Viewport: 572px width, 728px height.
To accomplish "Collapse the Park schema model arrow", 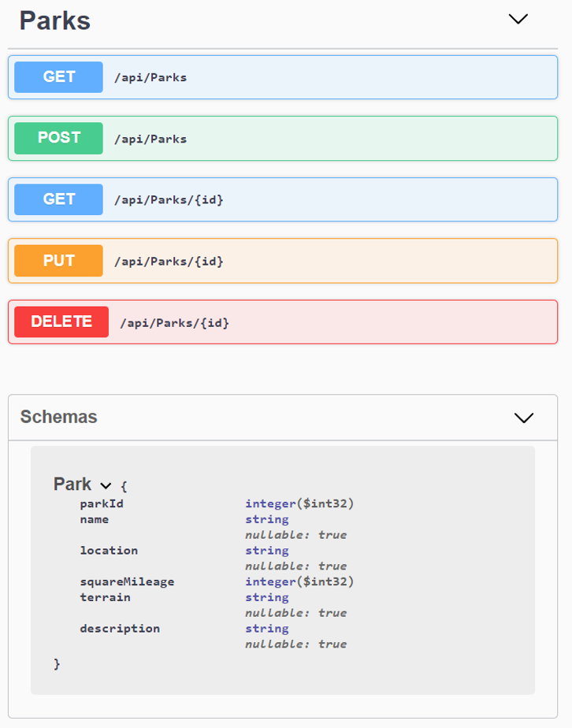I will coord(106,485).
